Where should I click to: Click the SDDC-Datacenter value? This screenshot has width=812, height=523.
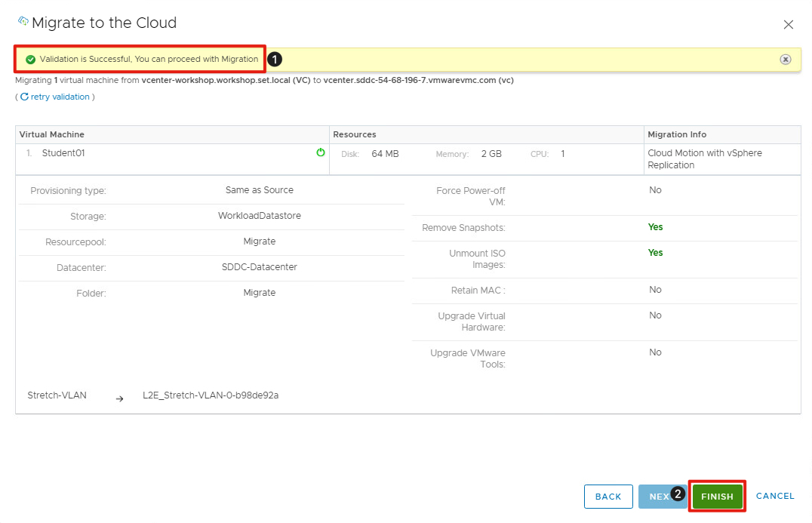260,267
